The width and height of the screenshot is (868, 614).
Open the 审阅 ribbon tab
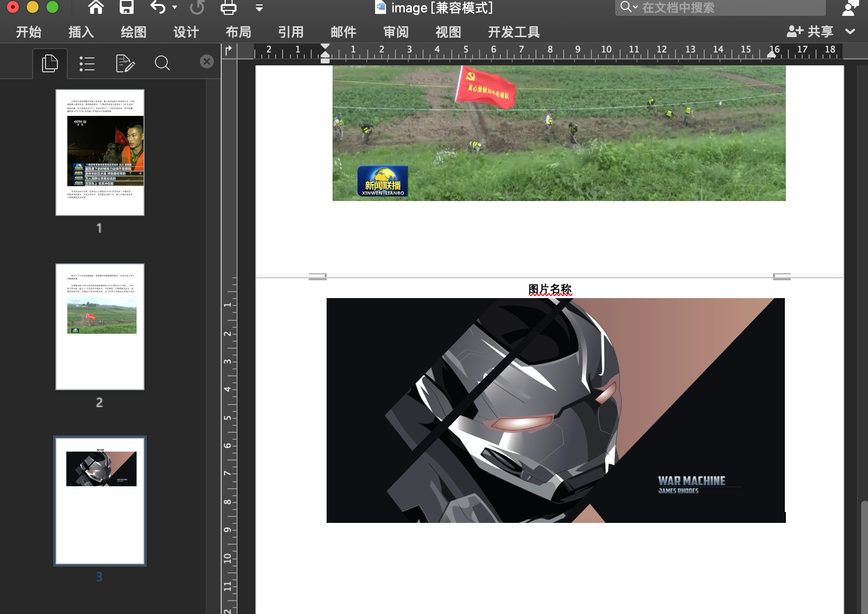(394, 32)
